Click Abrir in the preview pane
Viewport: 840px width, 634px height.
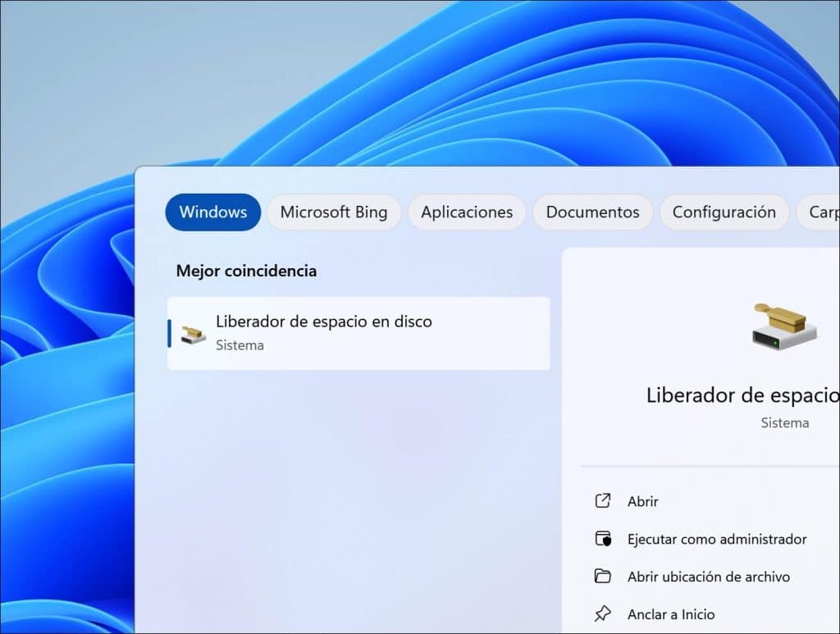643,501
